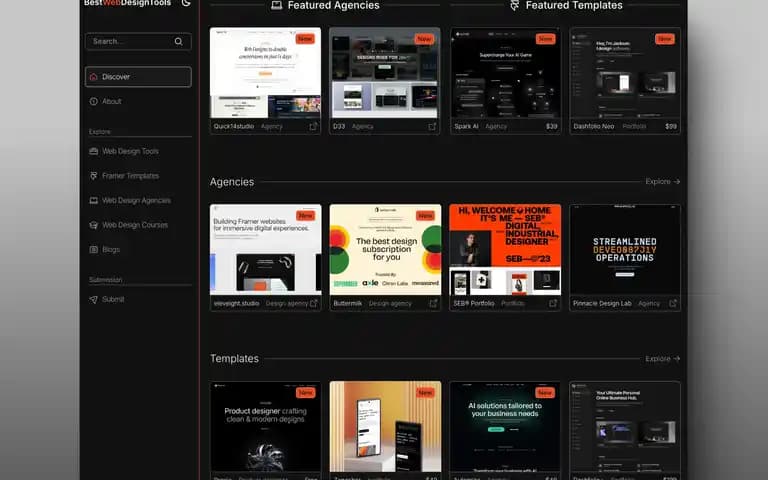Open external link for Pinnacle Design Lab
The width and height of the screenshot is (768, 480).
[673, 304]
